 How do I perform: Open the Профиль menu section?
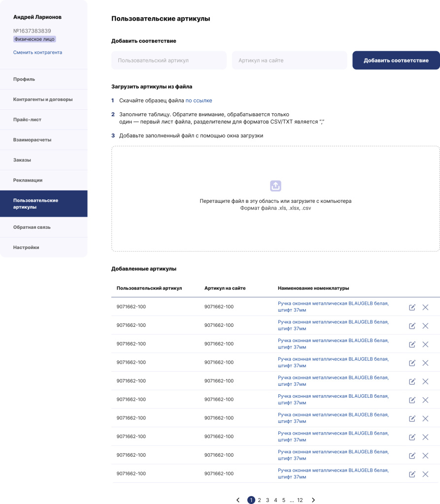point(24,79)
